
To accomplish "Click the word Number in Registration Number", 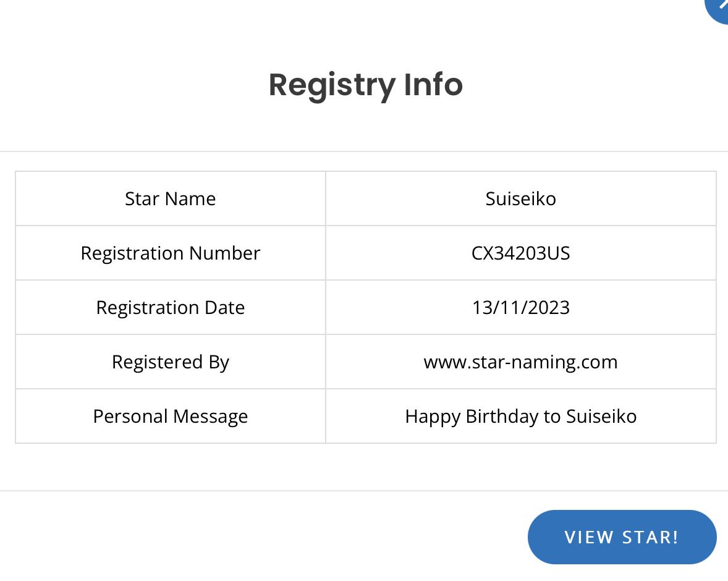I will click(225, 253).
